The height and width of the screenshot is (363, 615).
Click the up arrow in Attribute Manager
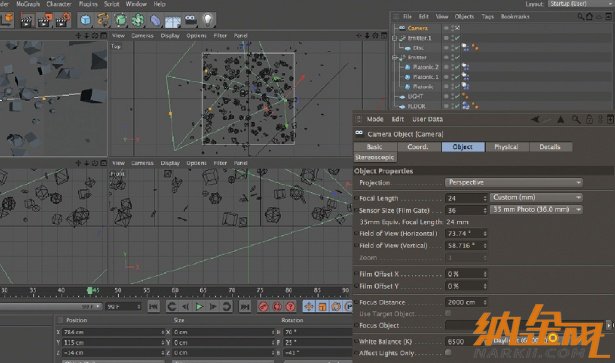(x=560, y=120)
